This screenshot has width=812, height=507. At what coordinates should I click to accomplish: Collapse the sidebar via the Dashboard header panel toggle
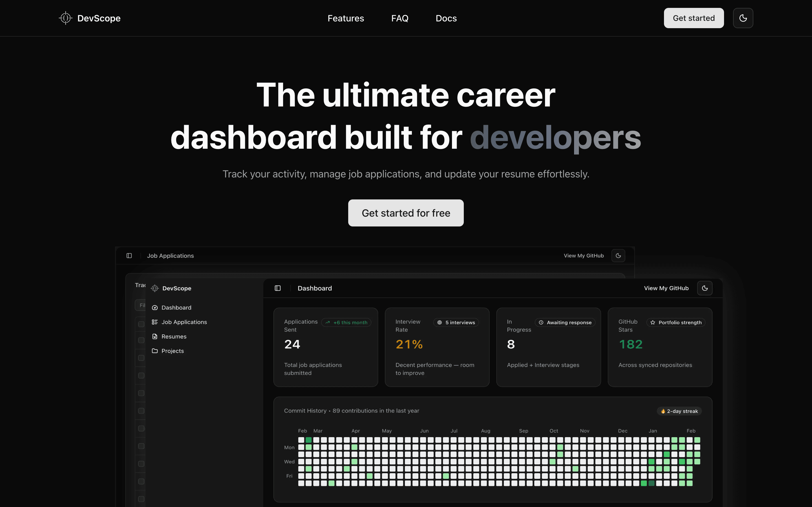click(277, 288)
